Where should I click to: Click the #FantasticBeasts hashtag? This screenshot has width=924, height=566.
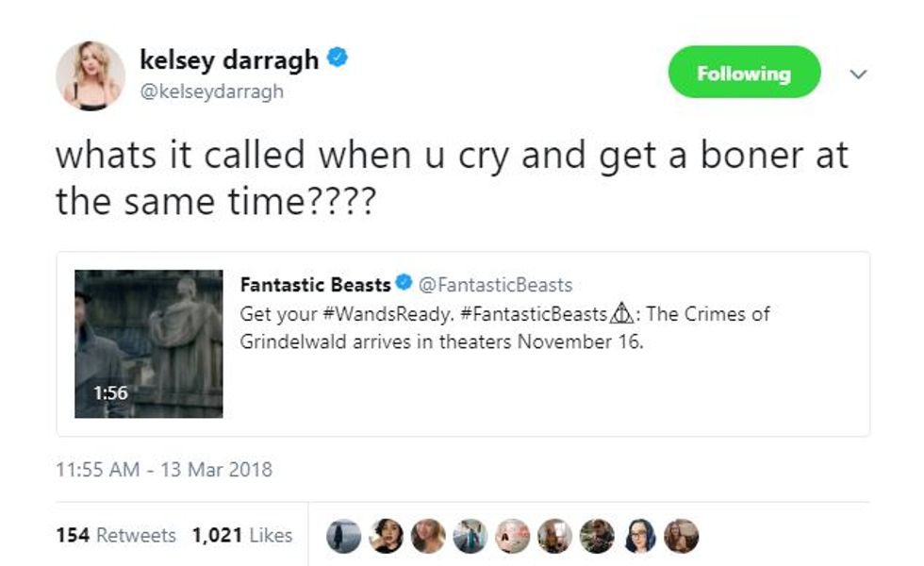click(x=534, y=314)
